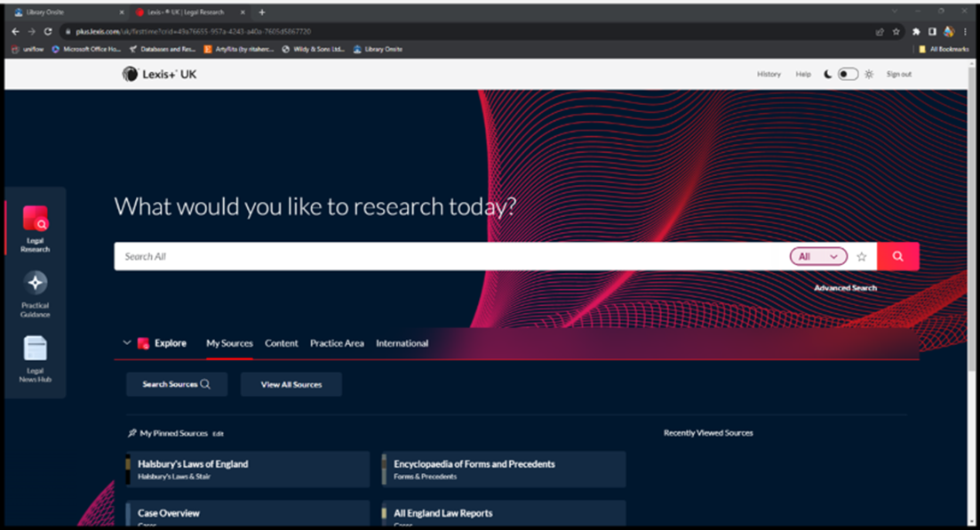
Task: Switch to the Practice Area tab
Action: tap(337, 343)
